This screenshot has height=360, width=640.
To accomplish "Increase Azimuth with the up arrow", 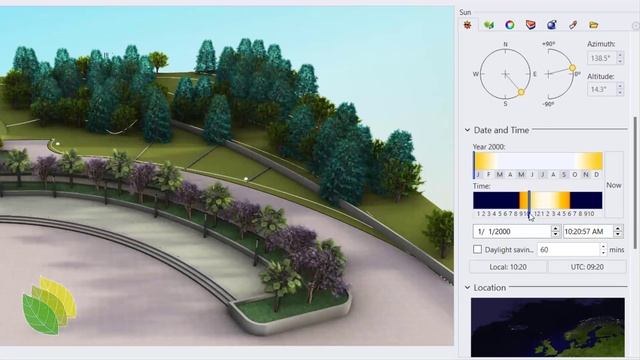I will pos(620,55).
